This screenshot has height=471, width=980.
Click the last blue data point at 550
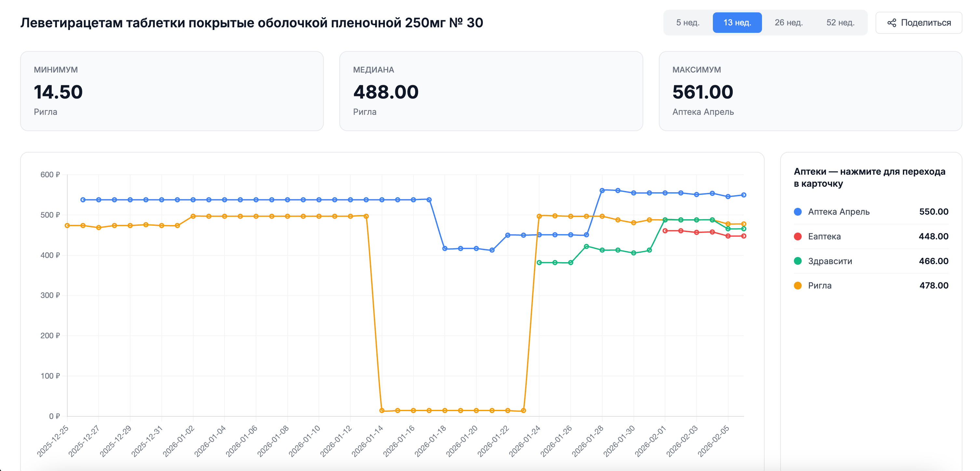743,195
